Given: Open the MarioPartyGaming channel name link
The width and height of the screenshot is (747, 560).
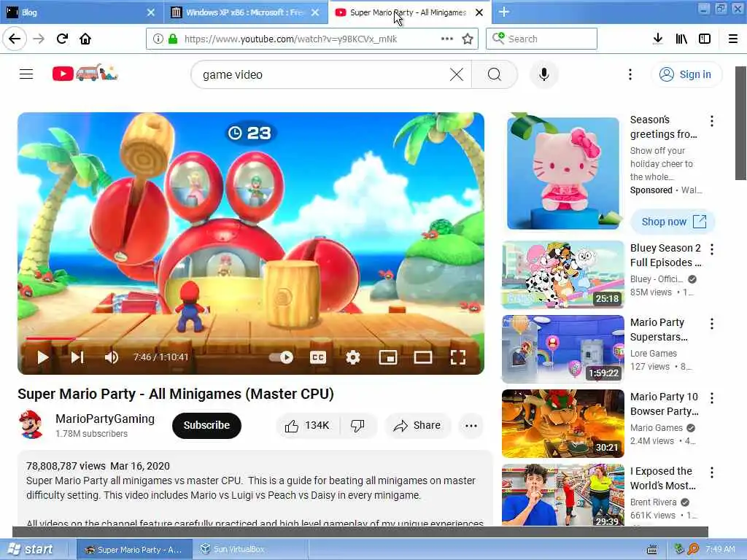Looking at the screenshot, I should [x=105, y=419].
